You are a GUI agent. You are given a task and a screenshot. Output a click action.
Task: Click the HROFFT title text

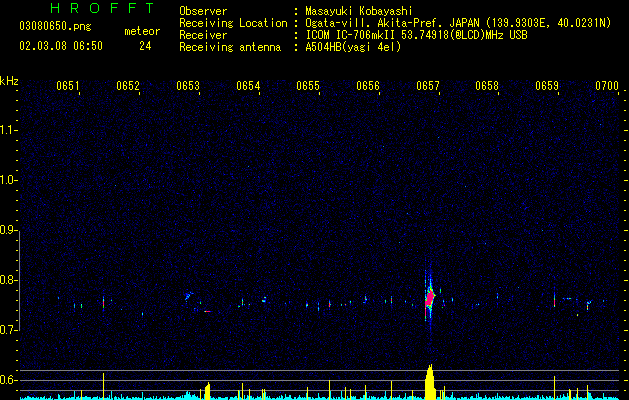tap(102, 8)
